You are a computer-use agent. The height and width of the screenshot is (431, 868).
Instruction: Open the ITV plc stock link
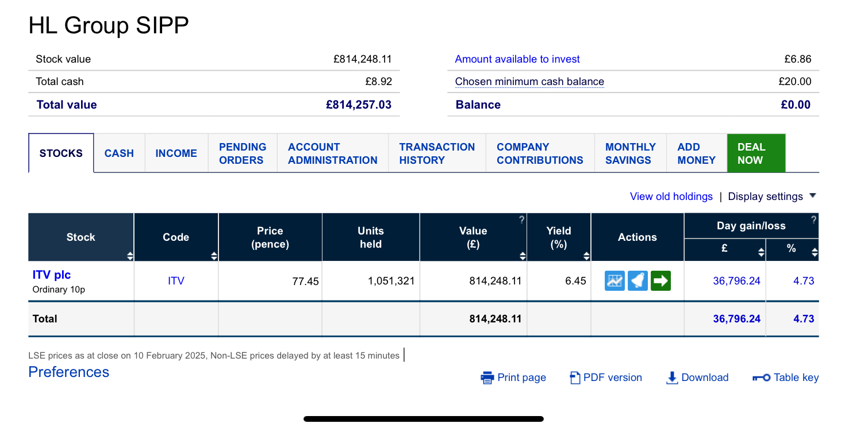point(52,275)
